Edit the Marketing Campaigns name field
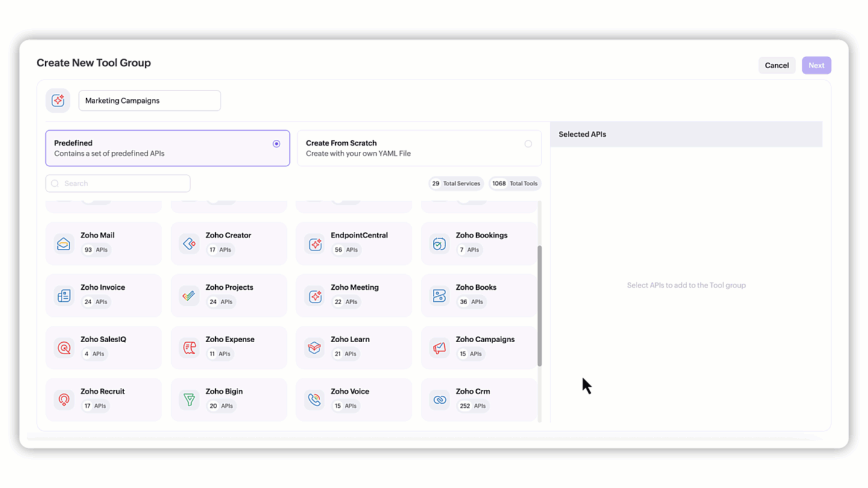Screen dimensions: 868x488 tap(149, 101)
